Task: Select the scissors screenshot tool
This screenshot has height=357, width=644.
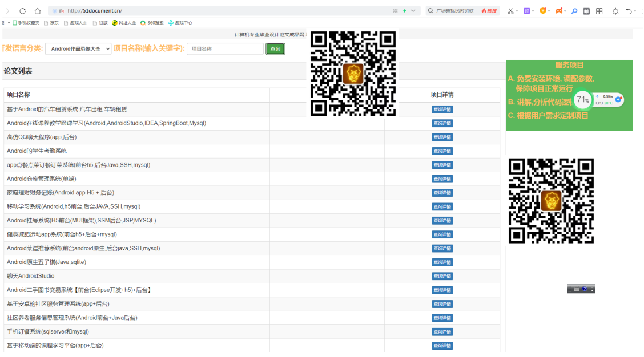Action: coord(510,11)
